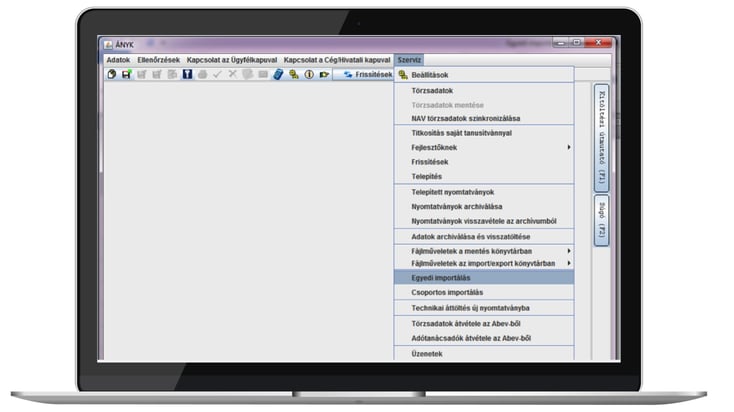The height and width of the screenshot is (412, 734).
Task: Select Egyedi importálás menu entry
Action: (484, 278)
